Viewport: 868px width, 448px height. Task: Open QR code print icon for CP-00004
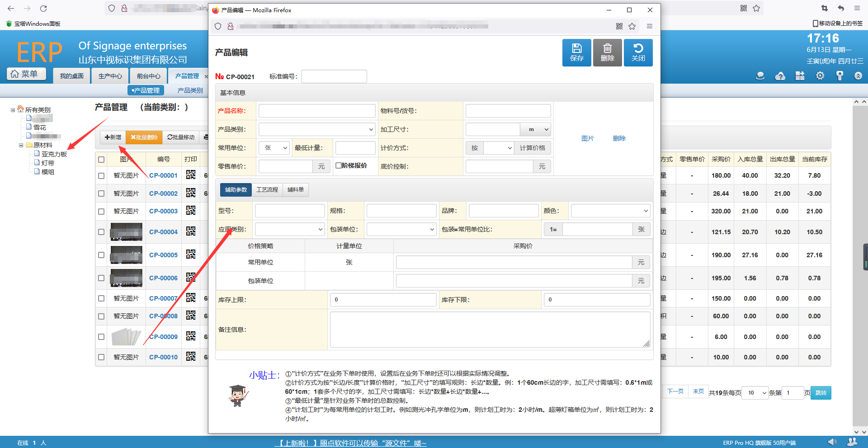click(x=191, y=231)
